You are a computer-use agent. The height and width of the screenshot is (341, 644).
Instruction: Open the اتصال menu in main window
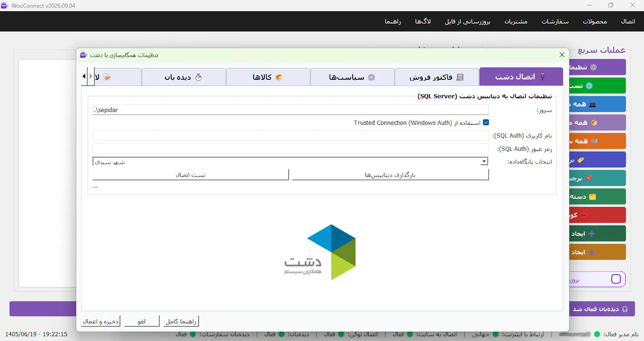point(628,21)
